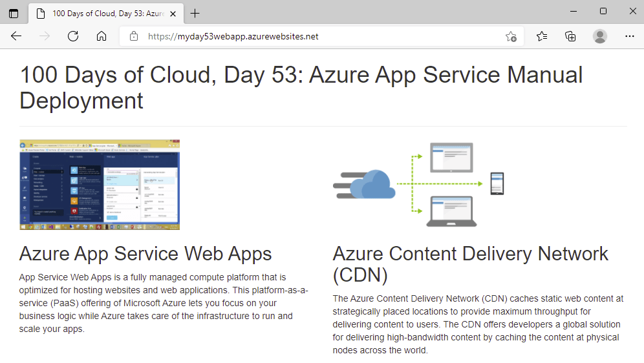Refresh the current page
Viewport: 644px width, 363px height.
coord(73,36)
